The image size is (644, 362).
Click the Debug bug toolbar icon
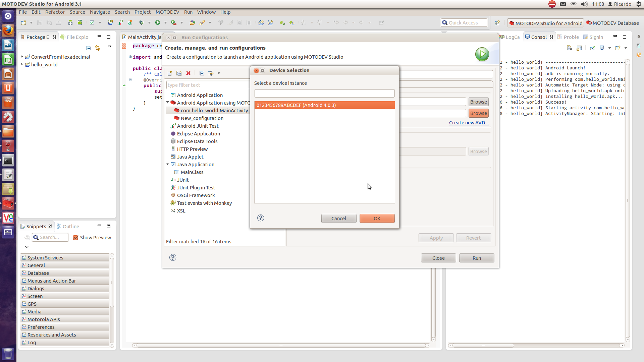[x=142, y=22]
